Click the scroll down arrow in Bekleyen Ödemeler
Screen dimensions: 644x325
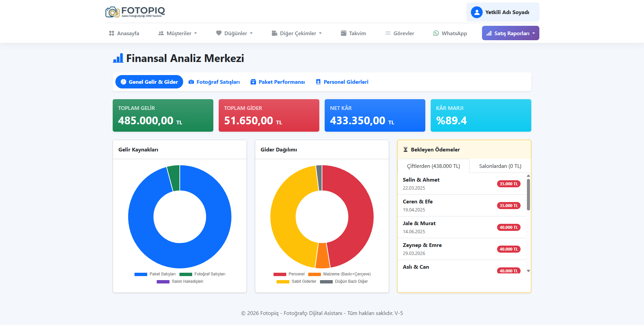(528, 271)
